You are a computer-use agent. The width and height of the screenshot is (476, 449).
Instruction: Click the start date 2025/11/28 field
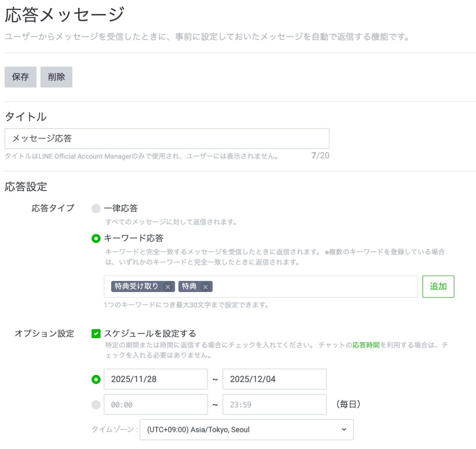pyautogui.click(x=156, y=379)
